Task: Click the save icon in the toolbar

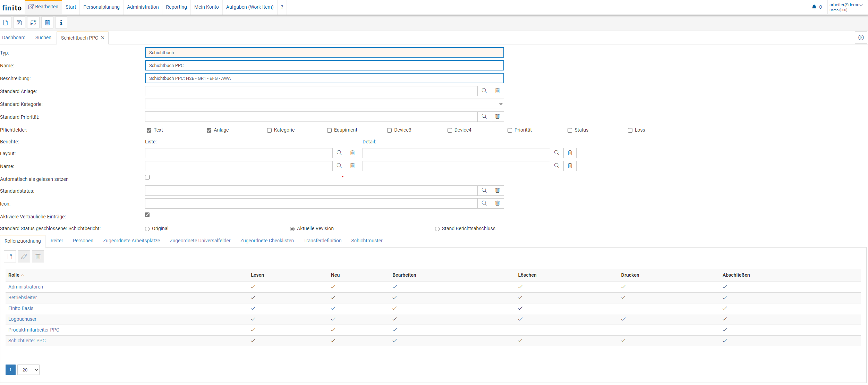Action: [19, 23]
